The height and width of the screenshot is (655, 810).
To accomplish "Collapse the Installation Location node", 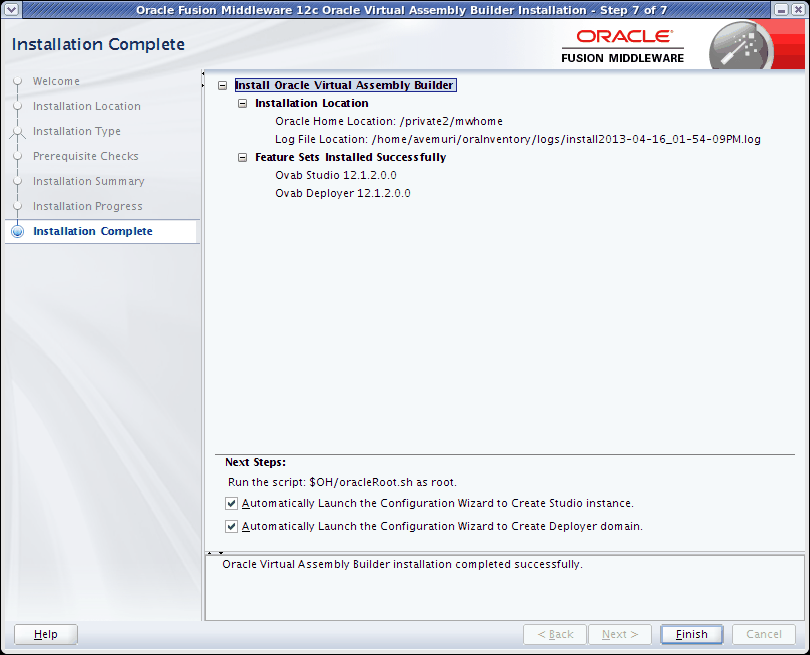I will [242, 103].
